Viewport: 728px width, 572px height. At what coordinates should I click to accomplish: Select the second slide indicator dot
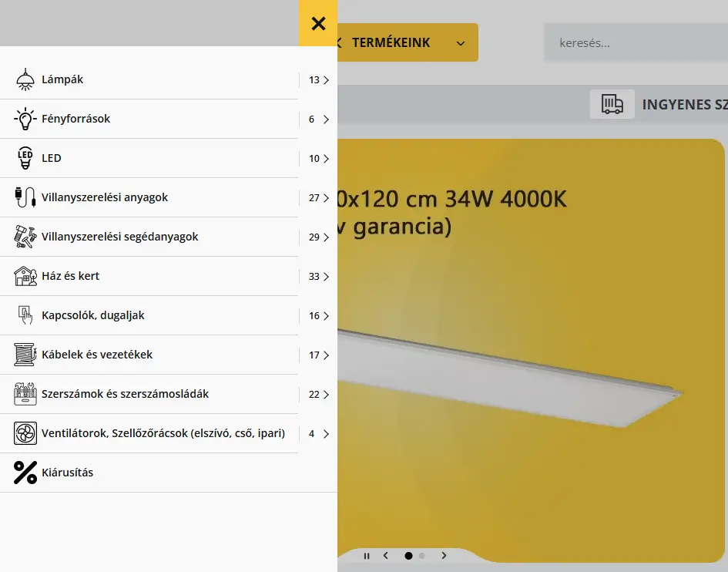pyautogui.click(x=421, y=556)
